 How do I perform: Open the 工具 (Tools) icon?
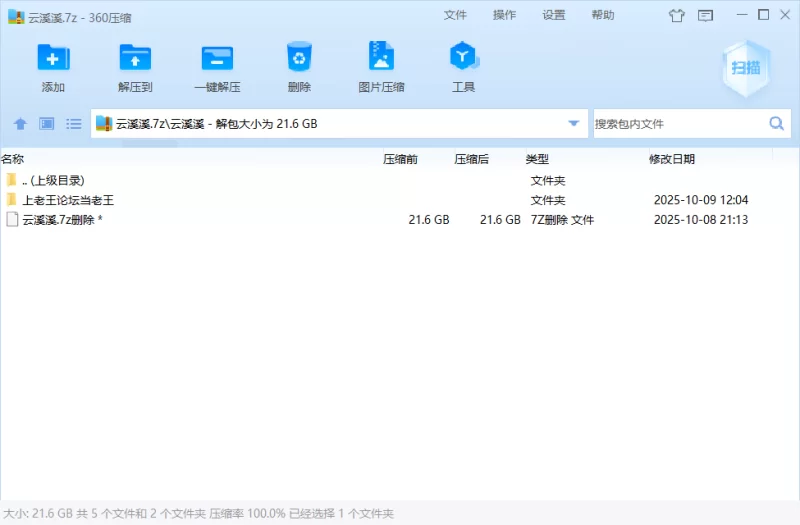coord(463,58)
